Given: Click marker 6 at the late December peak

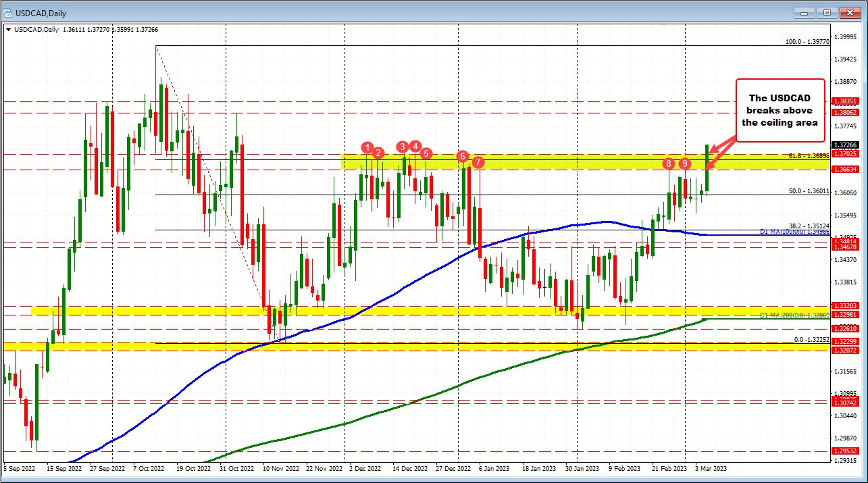Looking at the screenshot, I should (463, 156).
